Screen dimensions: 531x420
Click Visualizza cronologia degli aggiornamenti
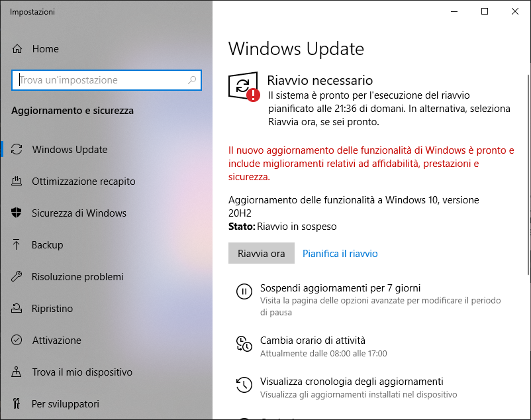click(352, 382)
